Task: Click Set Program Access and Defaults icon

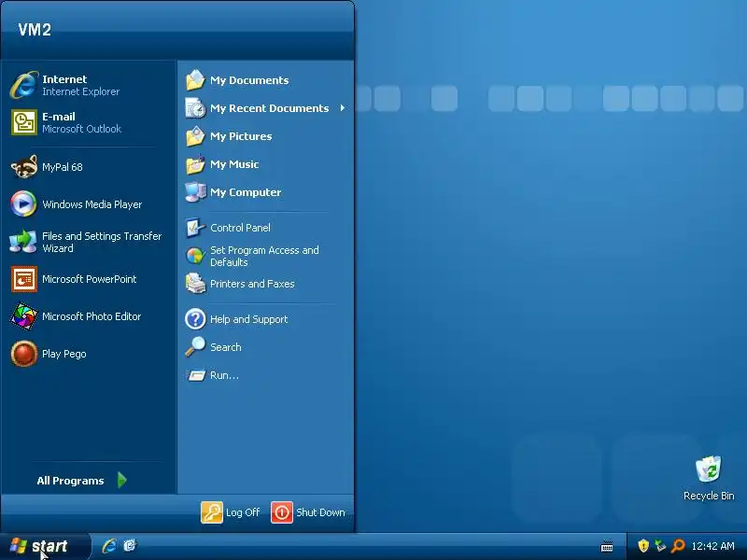Action: (x=195, y=256)
